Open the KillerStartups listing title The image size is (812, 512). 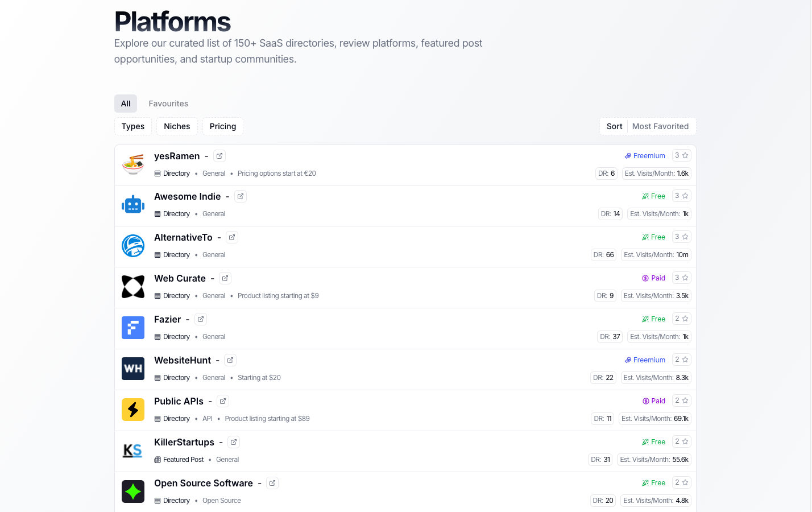[184, 442]
